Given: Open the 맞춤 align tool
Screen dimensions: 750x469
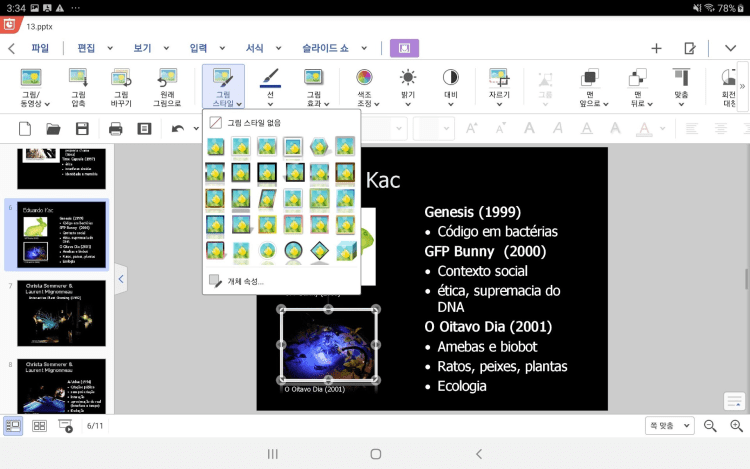Looking at the screenshot, I should point(681,87).
